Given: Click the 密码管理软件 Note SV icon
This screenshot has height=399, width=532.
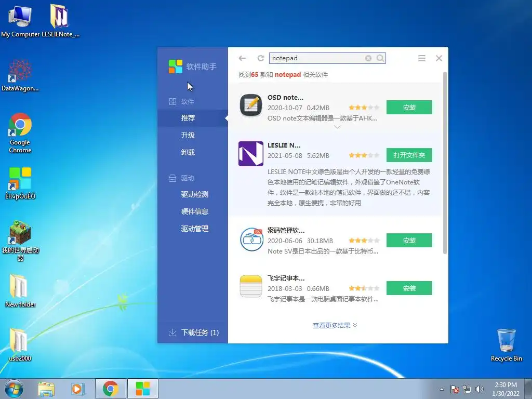Looking at the screenshot, I should pos(251,239).
